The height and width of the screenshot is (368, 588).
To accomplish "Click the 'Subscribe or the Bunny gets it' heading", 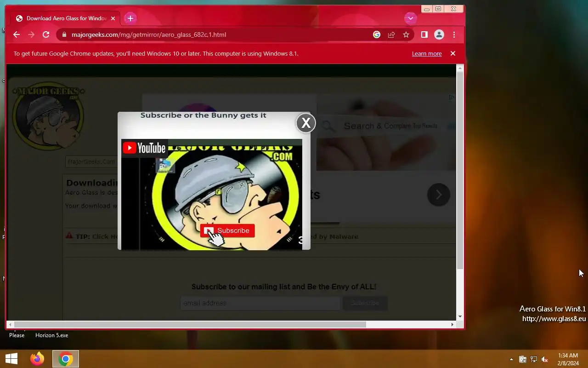I will click(x=204, y=115).
